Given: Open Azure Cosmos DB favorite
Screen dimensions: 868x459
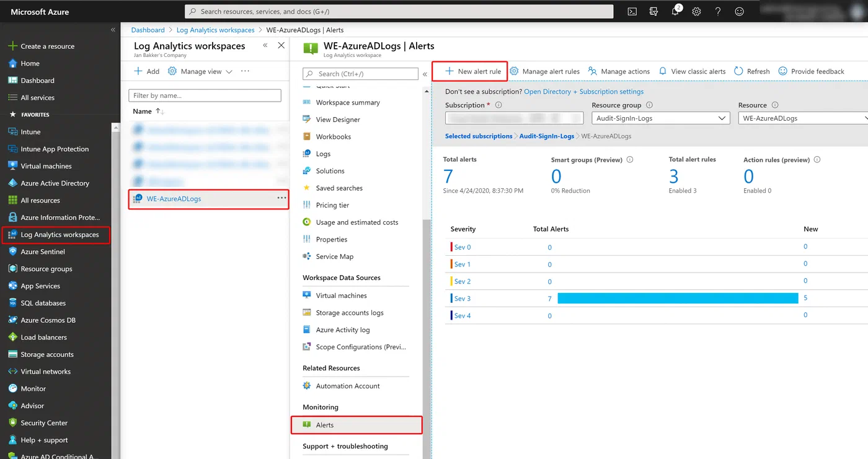Looking at the screenshot, I should (48, 320).
